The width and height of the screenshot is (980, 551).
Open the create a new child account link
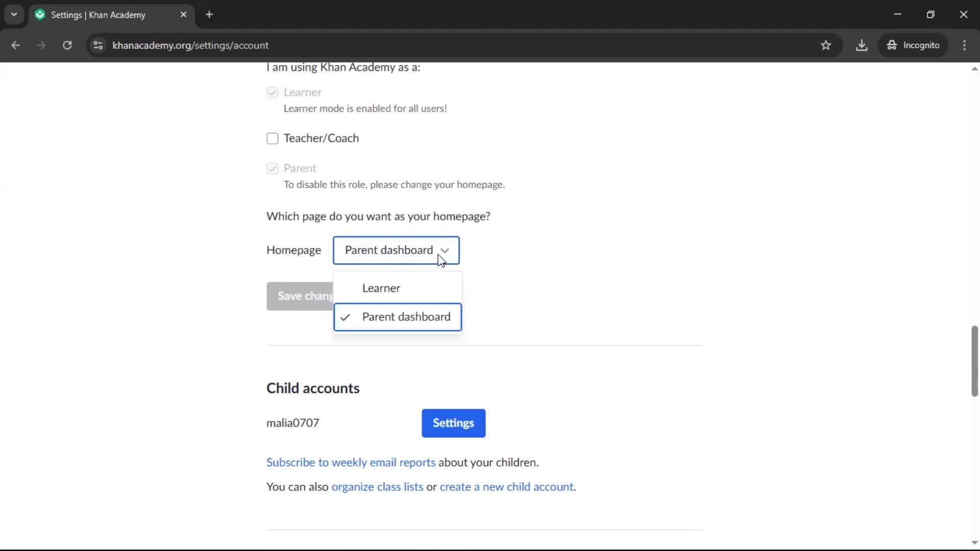coord(506,487)
